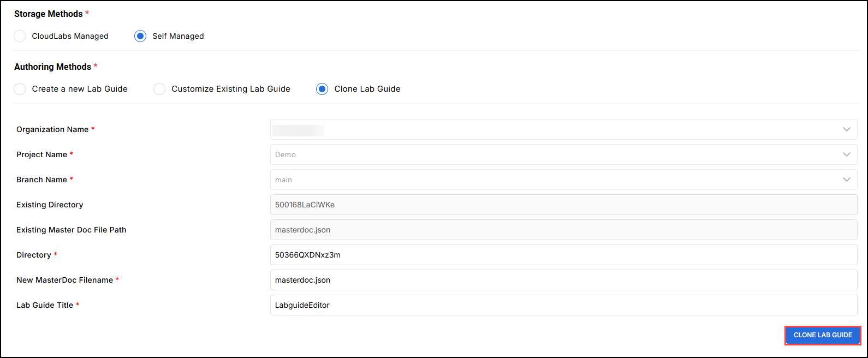Click the Authoring Methods heading
The width and height of the screenshot is (868, 358).
click(52, 67)
